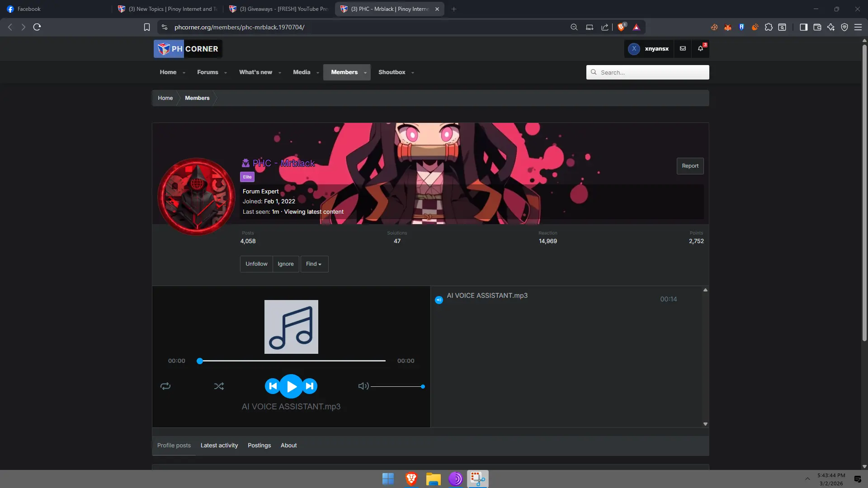Open Snipping Tool from the taskbar
Screen dimensions: 868x488
(x=478, y=479)
